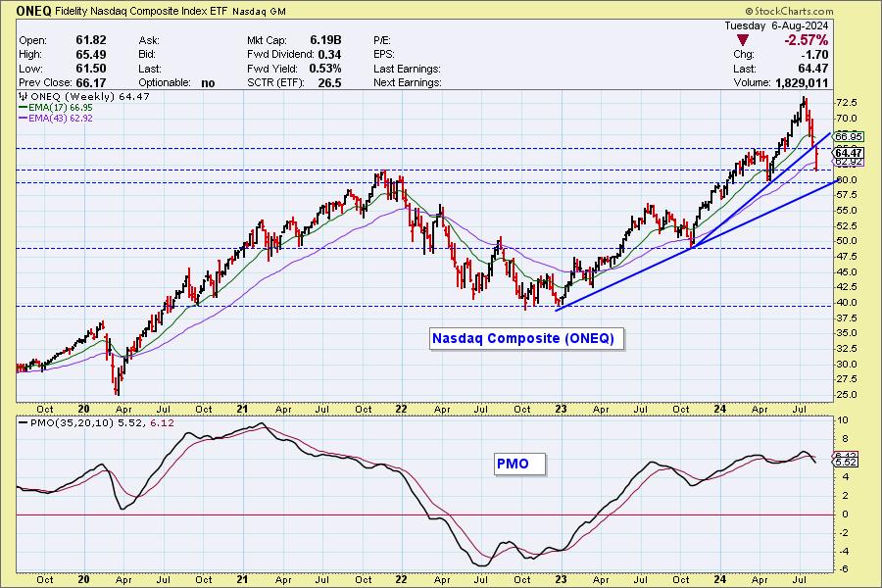This screenshot has height=588, width=882.
Task: Click the 64.47 last price tag on axis
Action: point(849,153)
